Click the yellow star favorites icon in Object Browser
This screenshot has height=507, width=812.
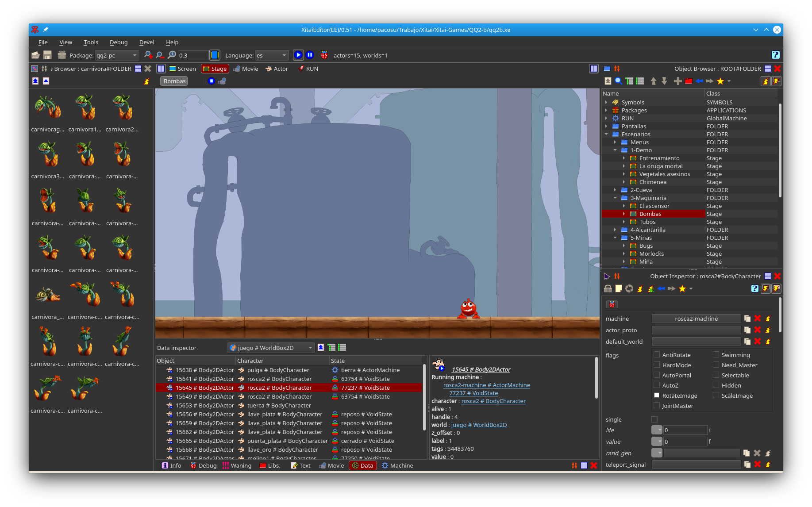[x=720, y=81]
